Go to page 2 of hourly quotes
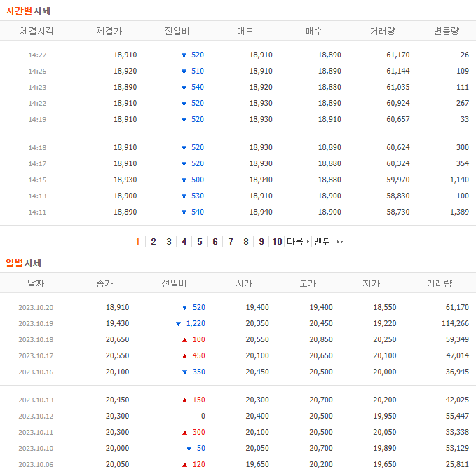 pyautogui.click(x=154, y=242)
